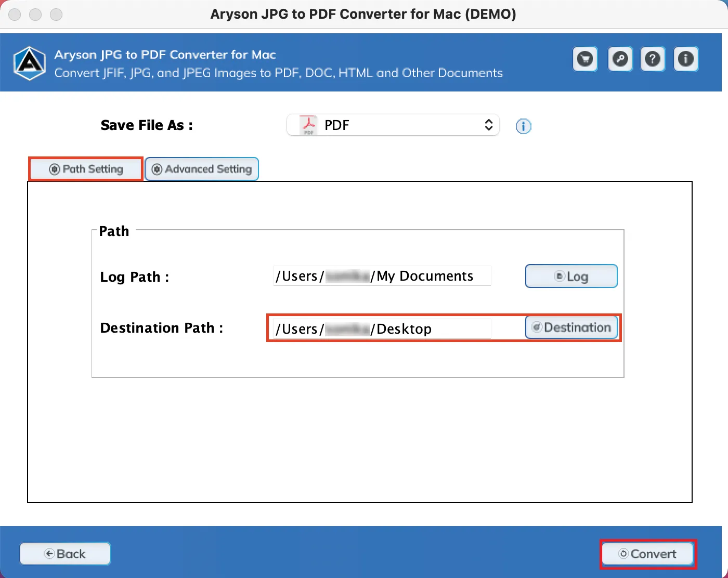Open the help question mark icon
The image size is (728, 578).
[653, 59]
